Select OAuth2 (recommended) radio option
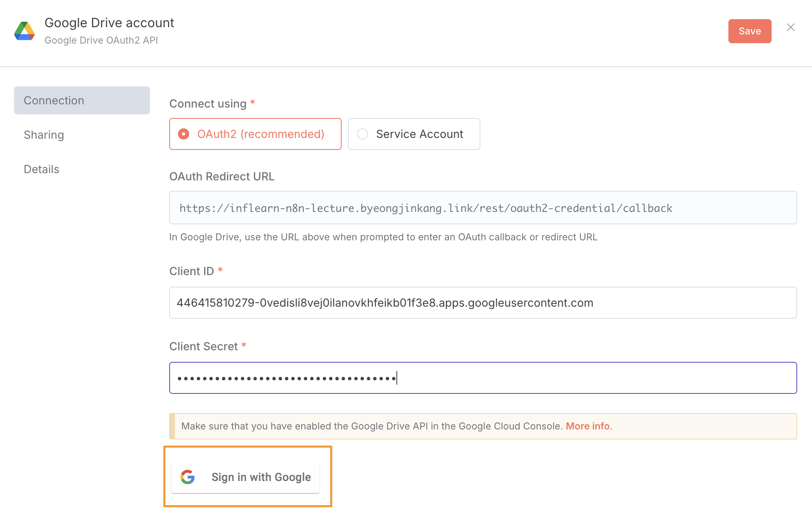 coord(255,134)
